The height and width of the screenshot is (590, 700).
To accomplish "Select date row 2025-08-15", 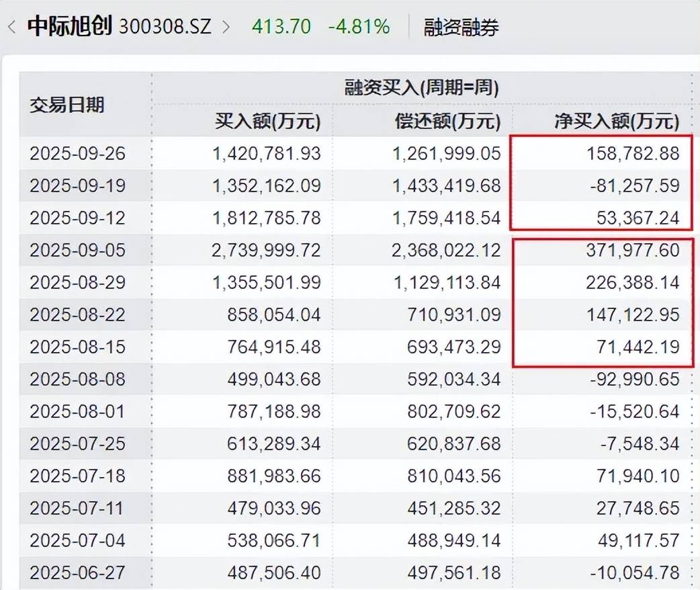I will coord(78,347).
